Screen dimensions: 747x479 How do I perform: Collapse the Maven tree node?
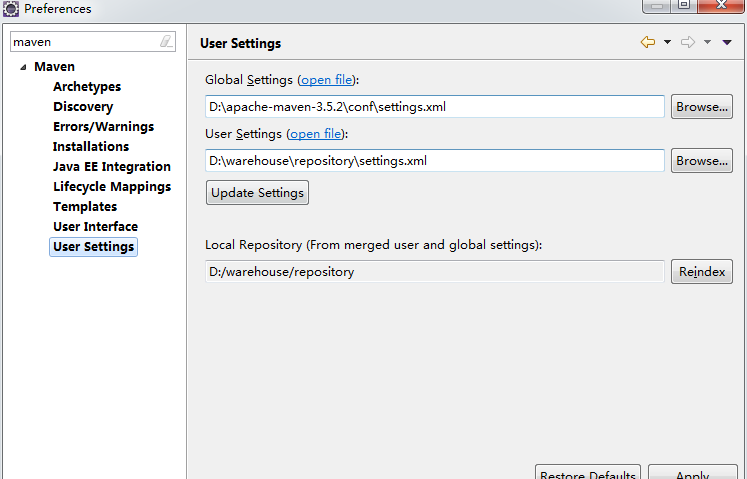click(22, 67)
